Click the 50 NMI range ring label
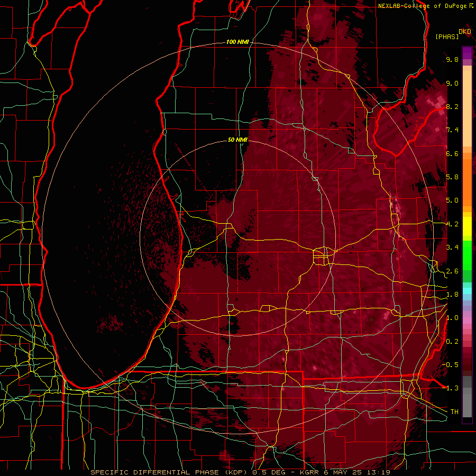Image resolution: width=476 pixels, height=476 pixels. pyautogui.click(x=237, y=140)
